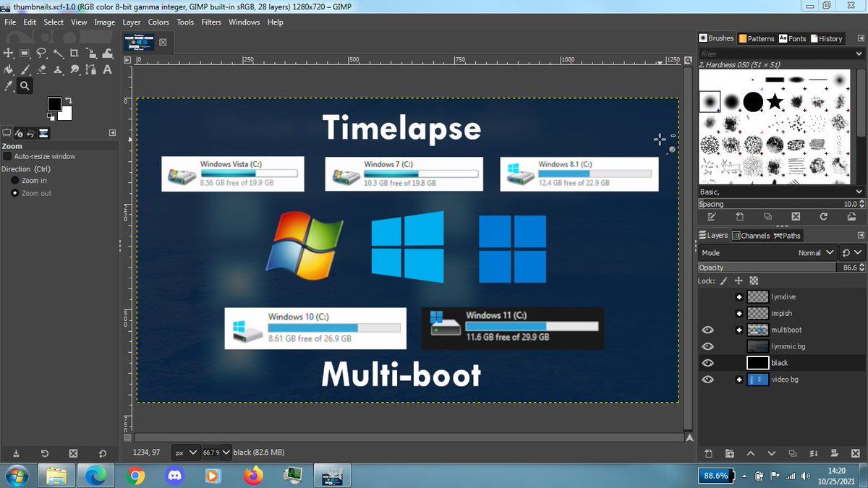Enable Auto-resize window checkbox
This screenshot has height=488, width=868.
[7, 156]
